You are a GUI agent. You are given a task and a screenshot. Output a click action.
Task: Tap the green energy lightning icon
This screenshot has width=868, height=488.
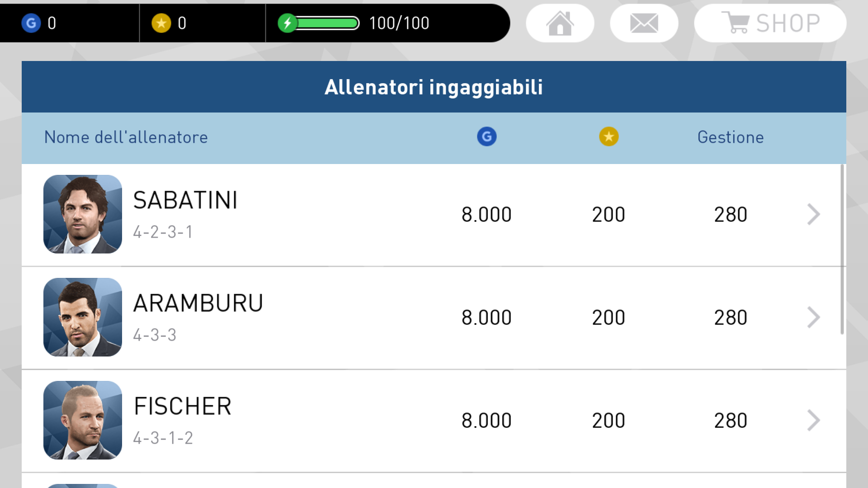[x=287, y=23]
